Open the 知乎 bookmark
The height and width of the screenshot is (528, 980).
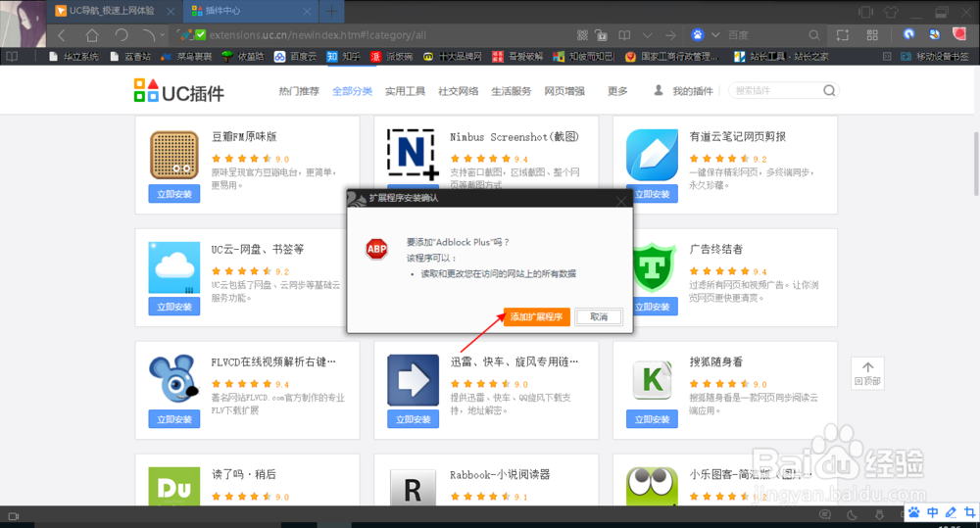coord(343,56)
